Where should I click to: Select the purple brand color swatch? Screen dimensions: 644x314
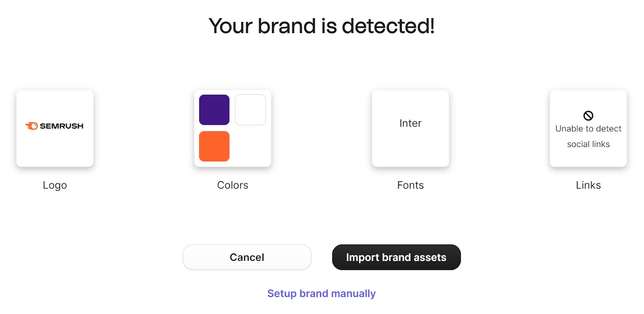214,109
